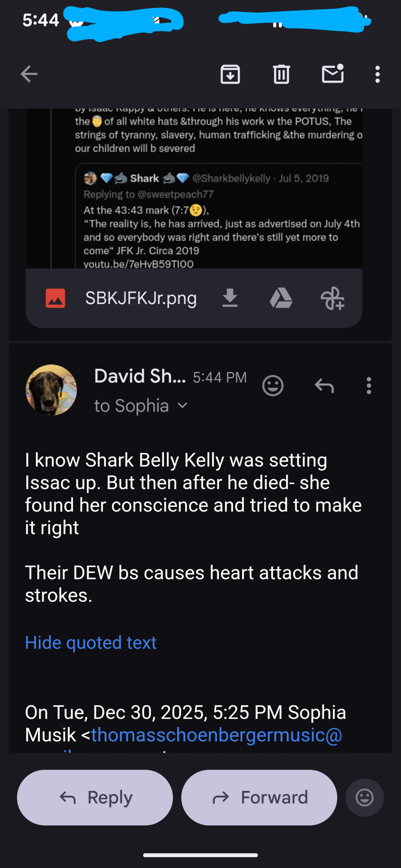
Task: Add attachment to Google Photos
Action: (x=332, y=298)
